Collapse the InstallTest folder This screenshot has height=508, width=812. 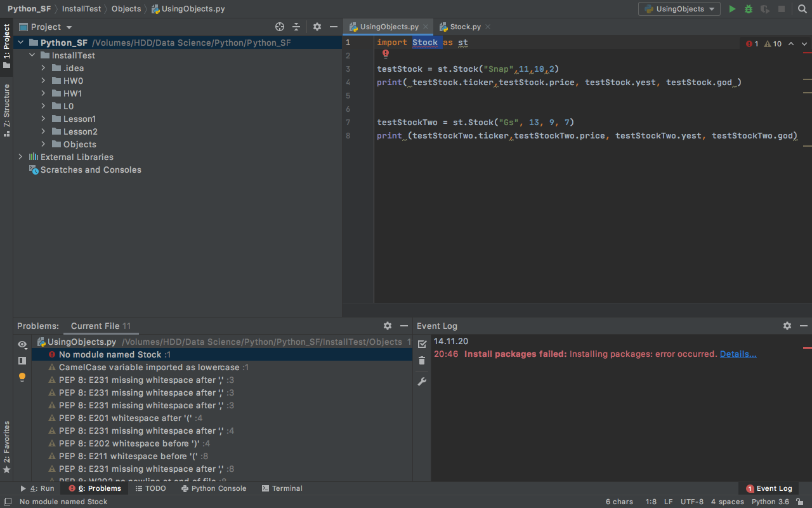click(32, 55)
